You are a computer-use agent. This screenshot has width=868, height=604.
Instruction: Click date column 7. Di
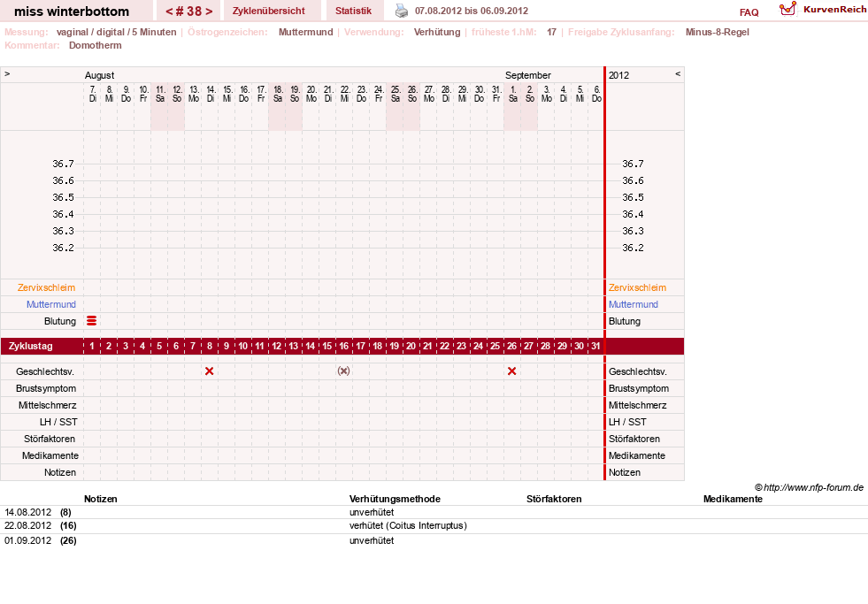[x=92, y=94]
